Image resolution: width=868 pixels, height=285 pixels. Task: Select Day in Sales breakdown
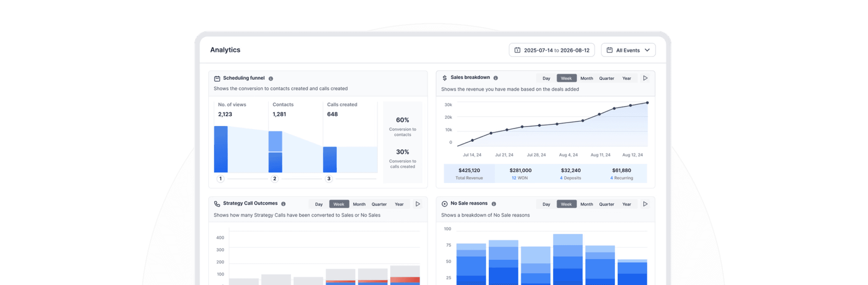tap(546, 78)
